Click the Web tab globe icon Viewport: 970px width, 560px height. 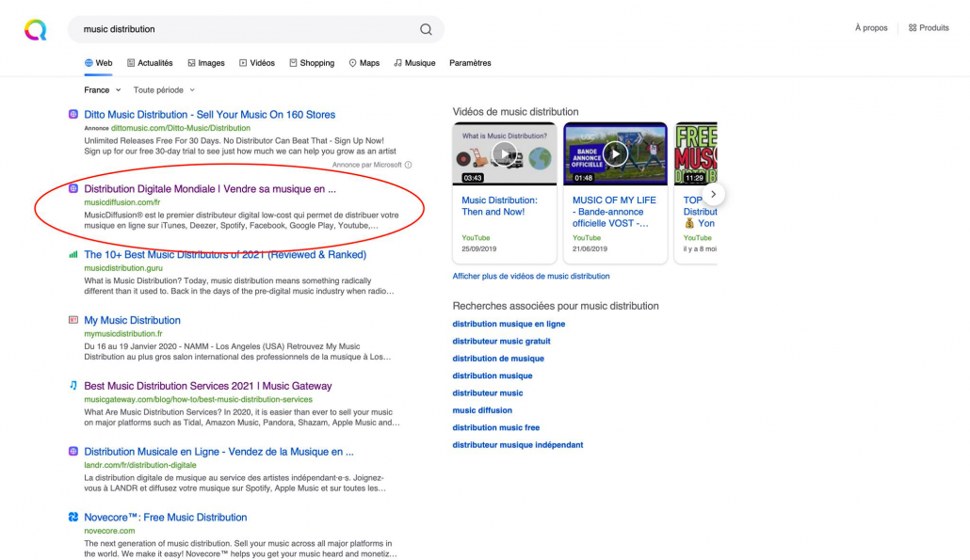89,63
